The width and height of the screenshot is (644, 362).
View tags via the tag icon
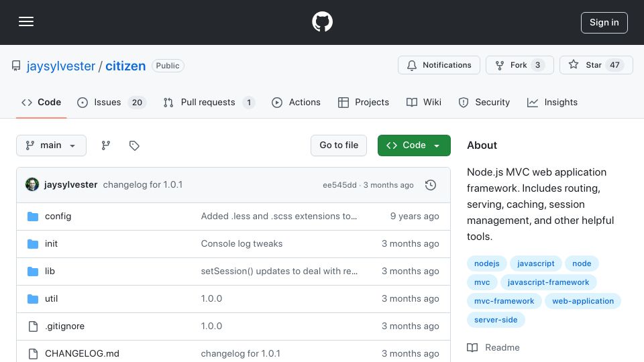coord(134,145)
